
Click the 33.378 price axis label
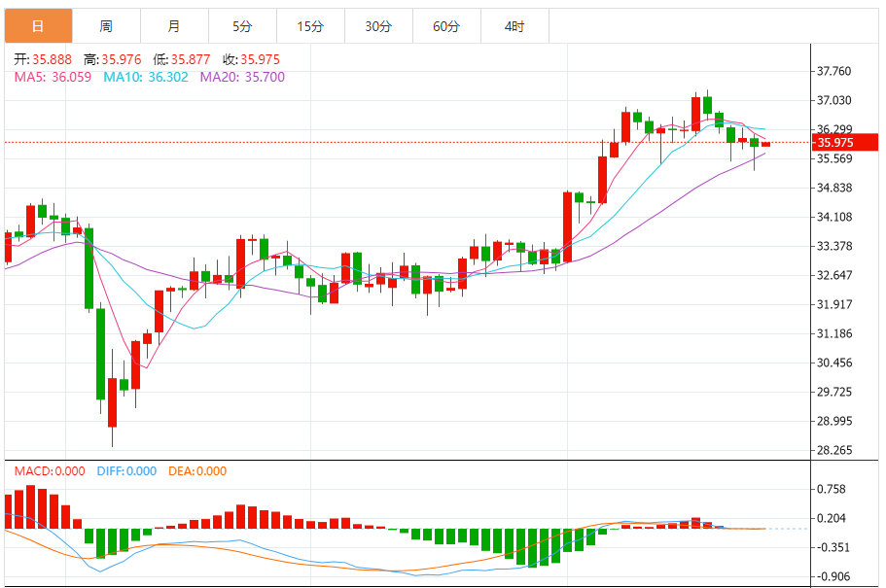(834, 246)
